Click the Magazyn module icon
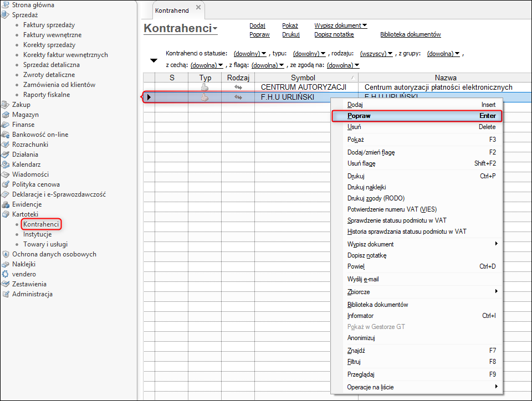The height and width of the screenshot is (401, 532). coord(6,115)
